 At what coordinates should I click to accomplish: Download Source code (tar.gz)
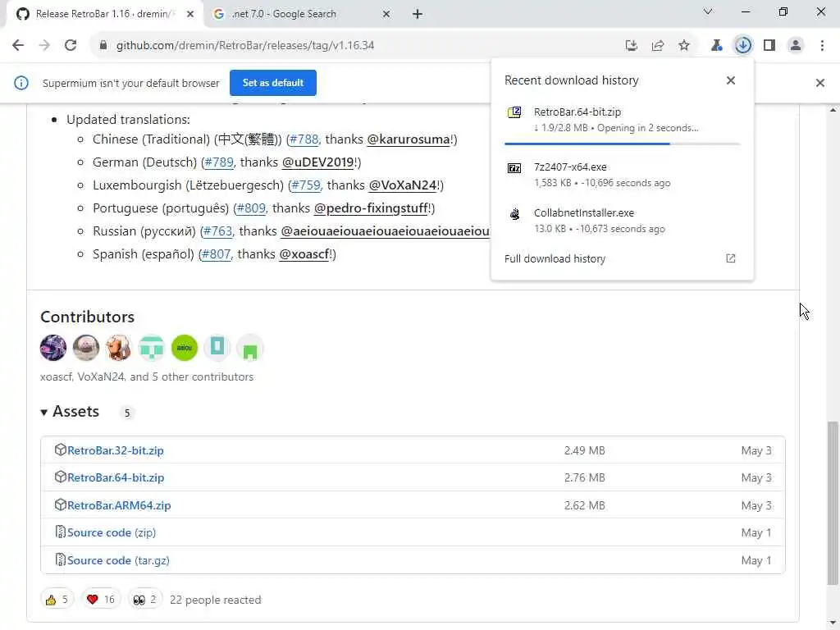[x=118, y=561]
